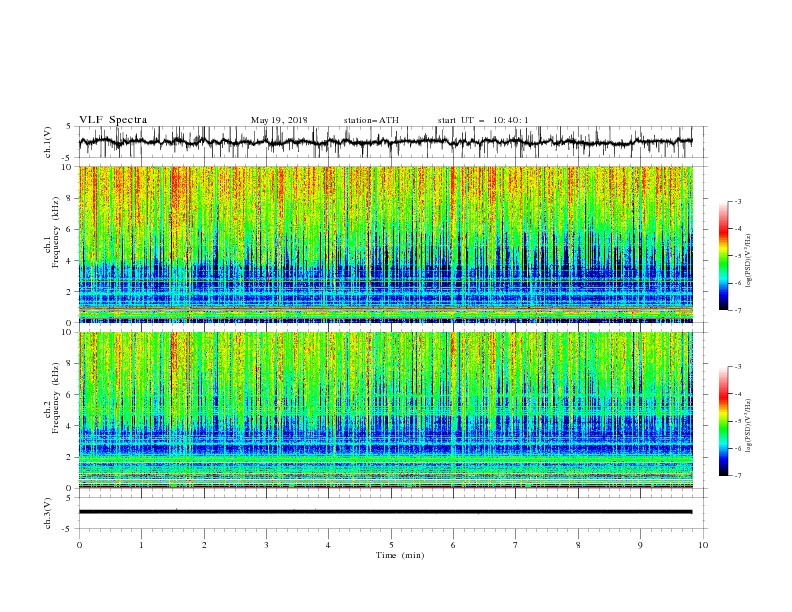
Task: Click the "VLF Spectra" plot title
Action: coord(113,120)
